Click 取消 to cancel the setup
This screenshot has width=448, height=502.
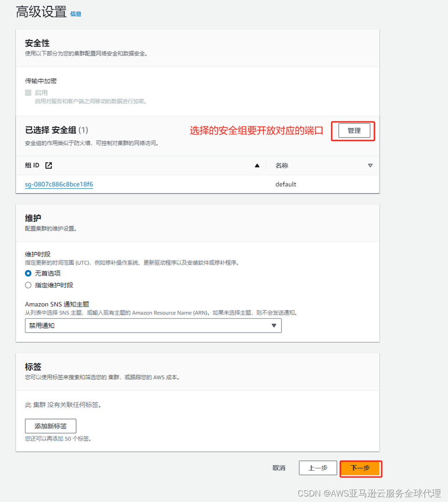[x=279, y=468]
